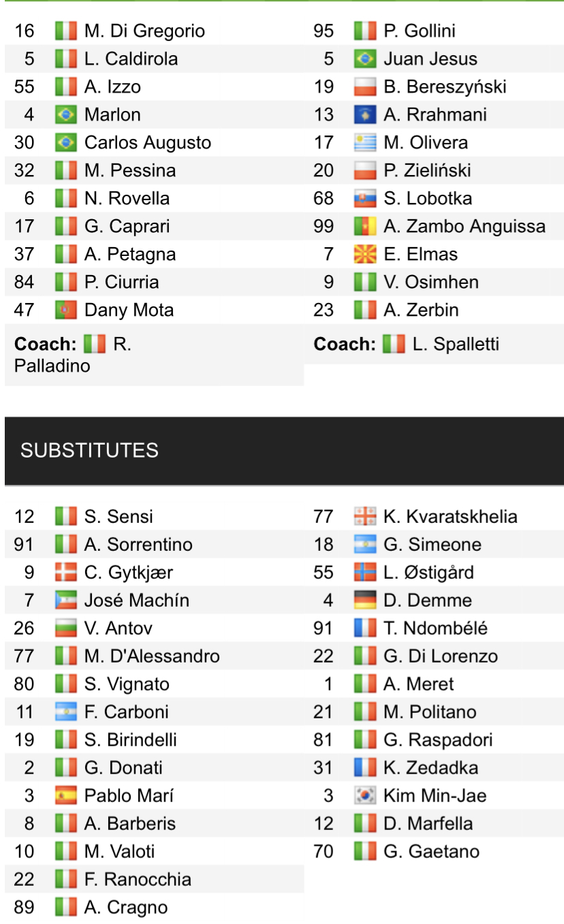This screenshot has height=924, width=564.
Task: Click player name Carlos Augusto
Action: pos(148,143)
